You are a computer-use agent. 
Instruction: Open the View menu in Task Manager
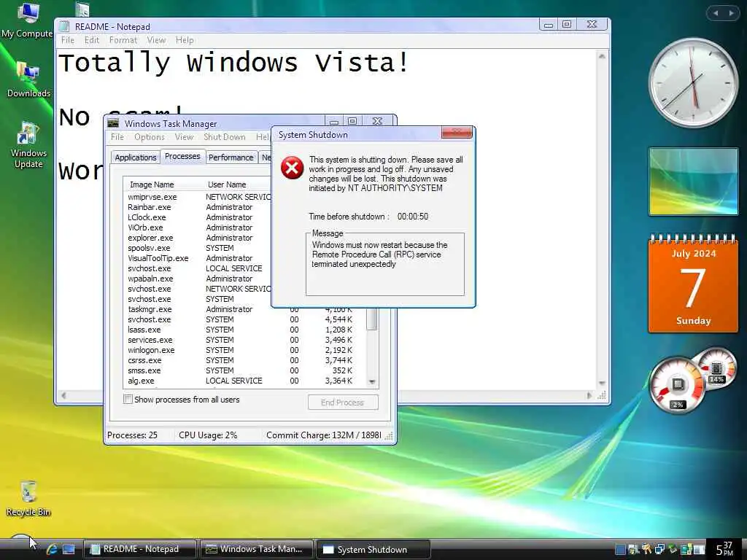(184, 136)
